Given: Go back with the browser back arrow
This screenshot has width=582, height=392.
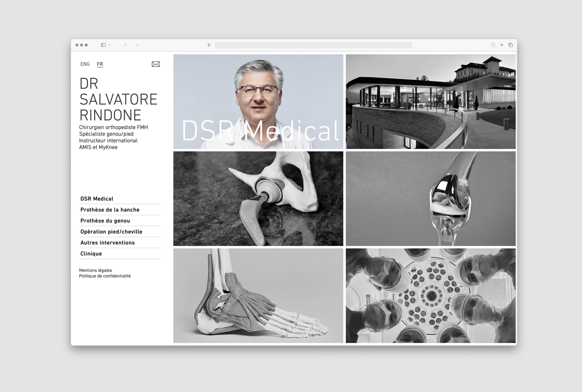Looking at the screenshot, I should click(x=126, y=45).
